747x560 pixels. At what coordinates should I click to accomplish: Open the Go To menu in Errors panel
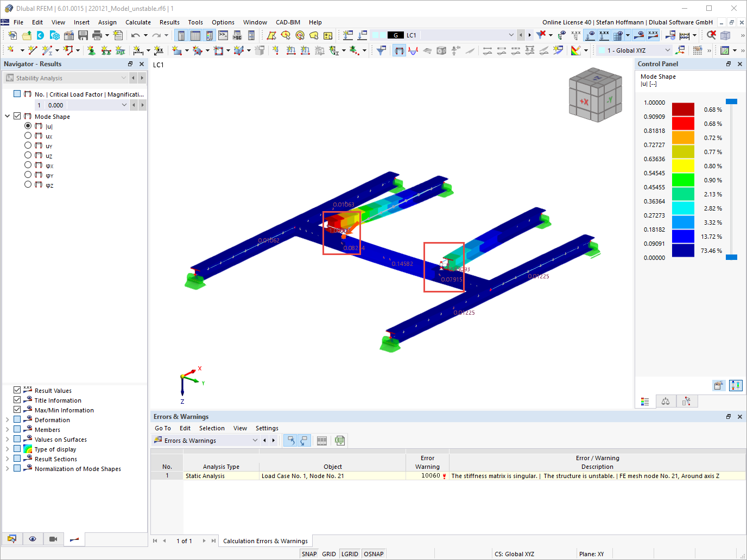tap(163, 428)
